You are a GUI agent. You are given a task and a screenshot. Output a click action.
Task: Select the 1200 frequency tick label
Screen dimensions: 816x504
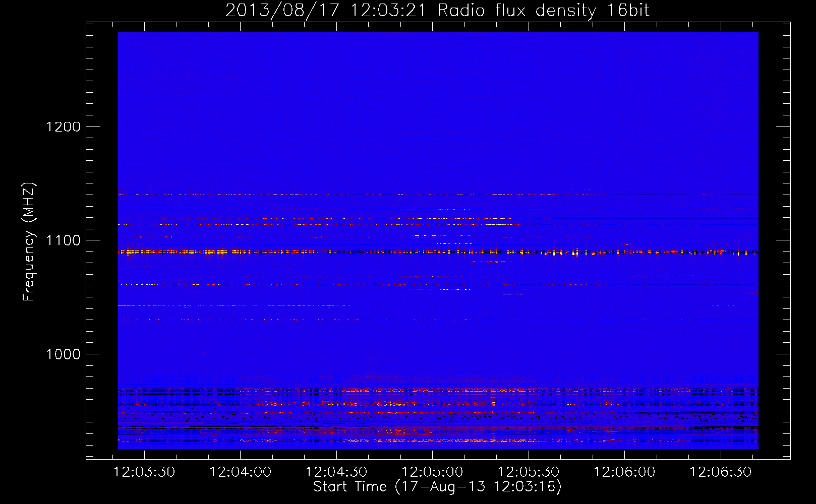click(x=64, y=127)
